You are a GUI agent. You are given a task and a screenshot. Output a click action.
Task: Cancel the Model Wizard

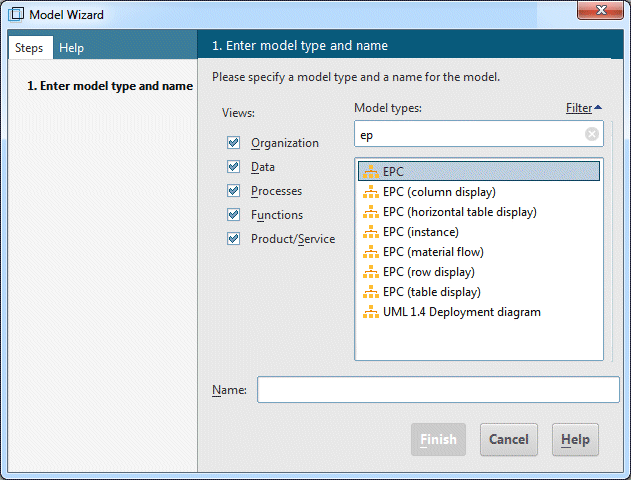coord(509,439)
